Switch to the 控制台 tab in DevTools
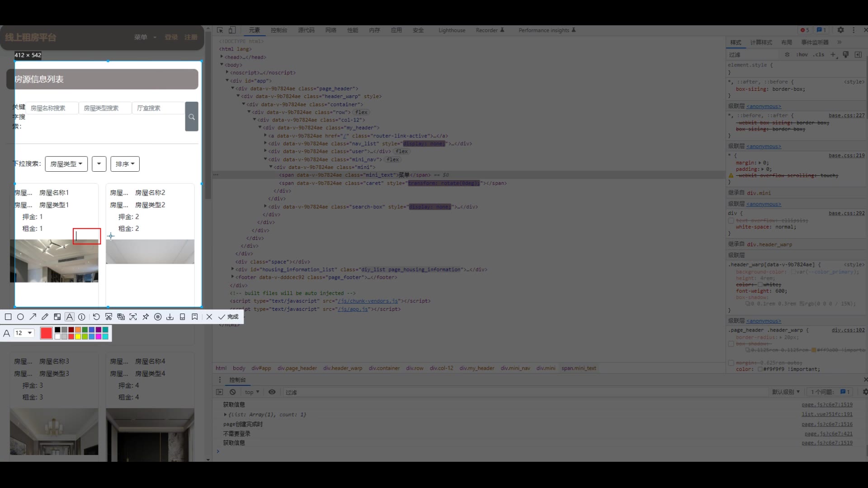The width and height of the screenshot is (868, 488). (x=279, y=30)
